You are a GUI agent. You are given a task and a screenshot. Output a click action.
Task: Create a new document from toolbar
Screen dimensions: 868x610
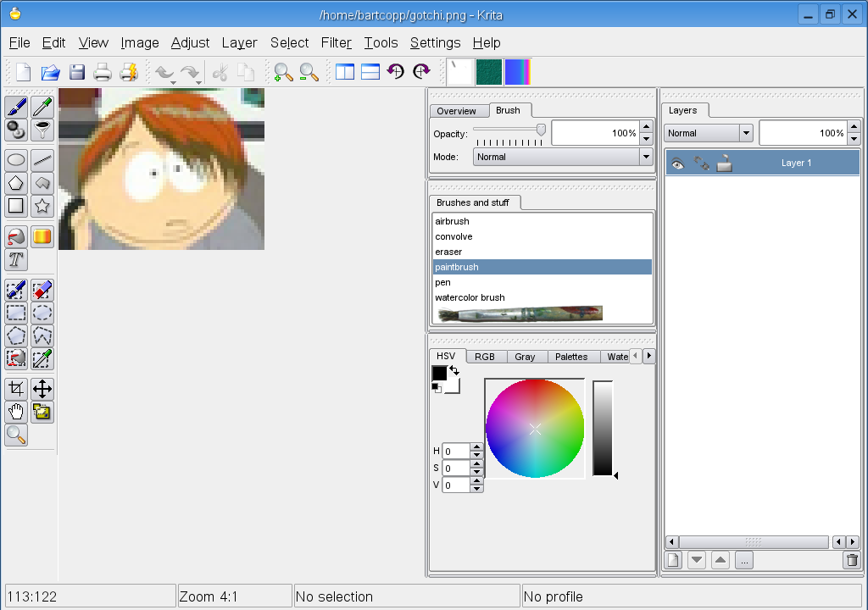click(x=23, y=72)
